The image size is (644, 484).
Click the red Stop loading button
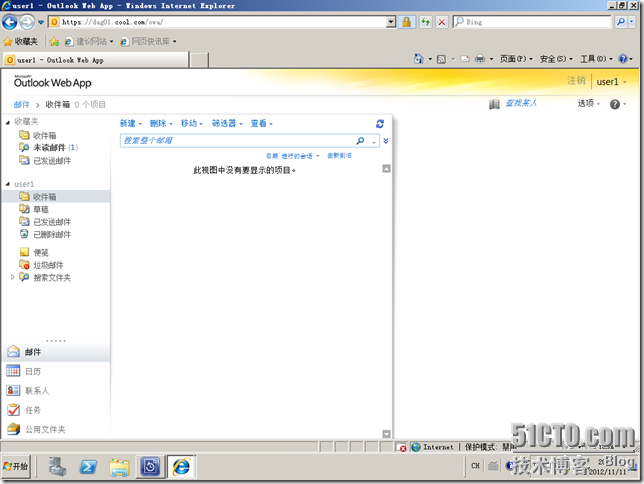(x=442, y=22)
